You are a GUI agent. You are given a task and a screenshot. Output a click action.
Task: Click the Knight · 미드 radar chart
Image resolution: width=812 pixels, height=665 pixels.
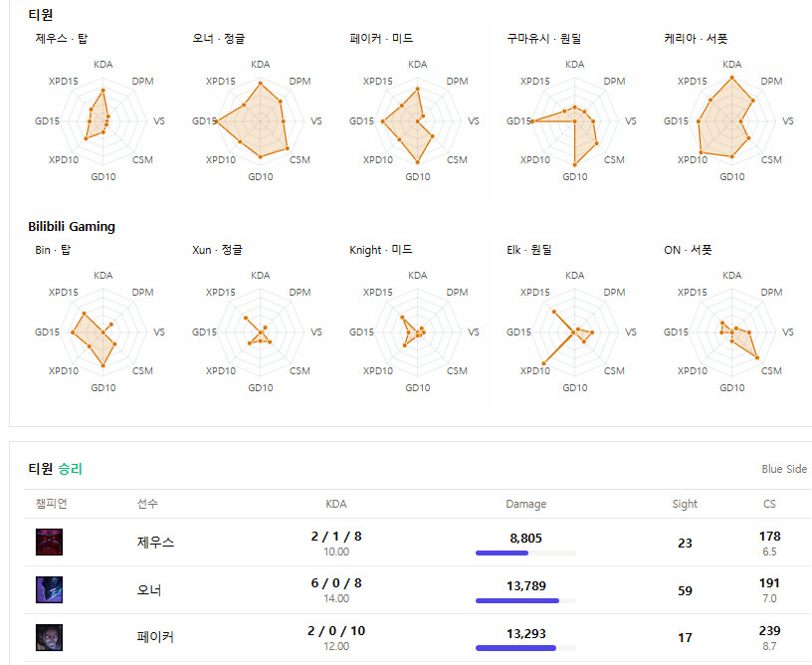click(418, 332)
